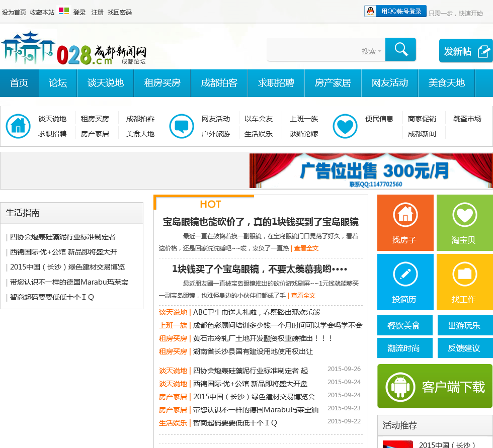
Task: Click the blue chat bubble circle icon
Action: pos(182,126)
